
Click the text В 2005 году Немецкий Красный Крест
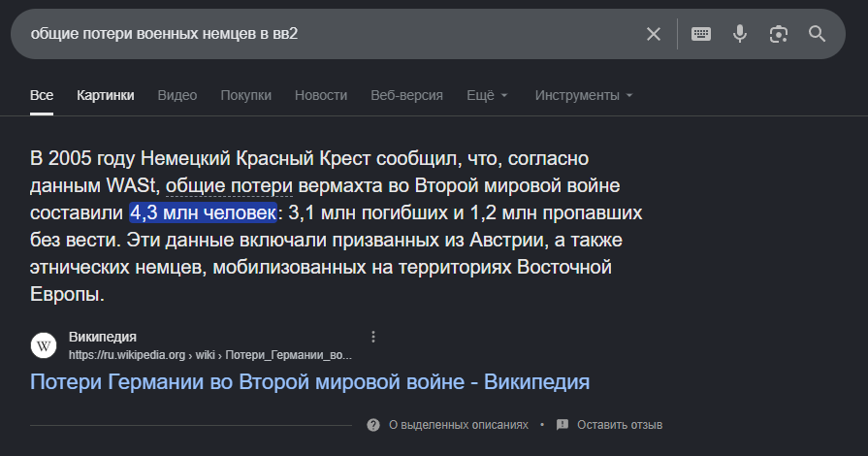click(201, 158)
